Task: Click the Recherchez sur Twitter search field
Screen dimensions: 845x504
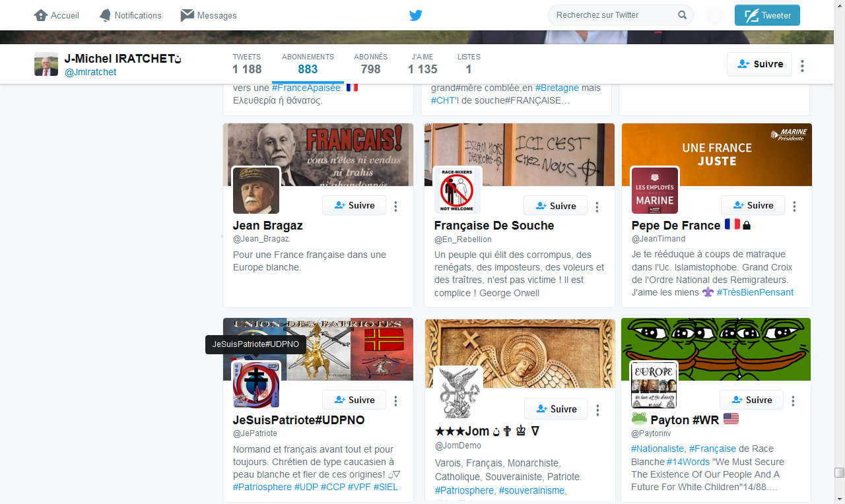Action: tap(621, 15)
